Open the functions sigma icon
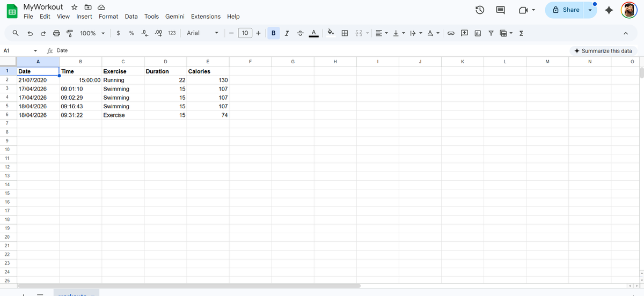 pyautogui.click(x=521, y=33)
